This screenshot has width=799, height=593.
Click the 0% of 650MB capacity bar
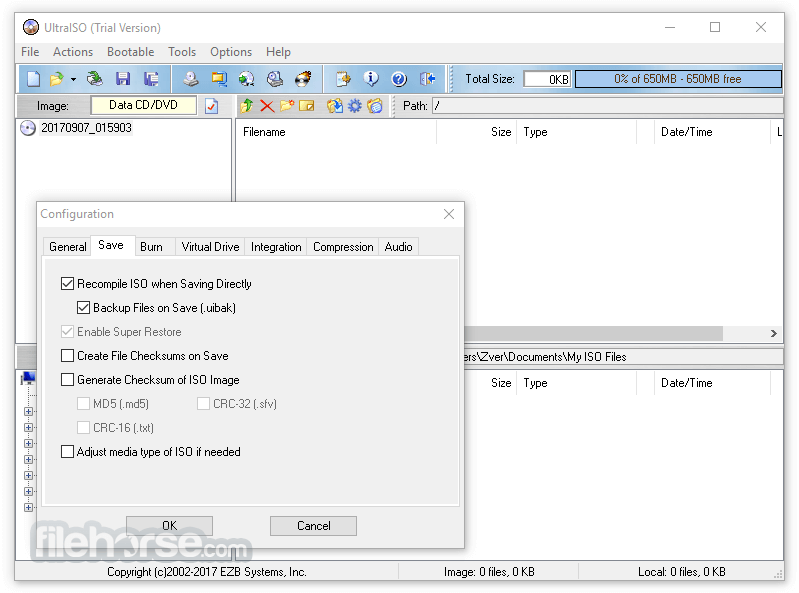click(x=678, y=79)
